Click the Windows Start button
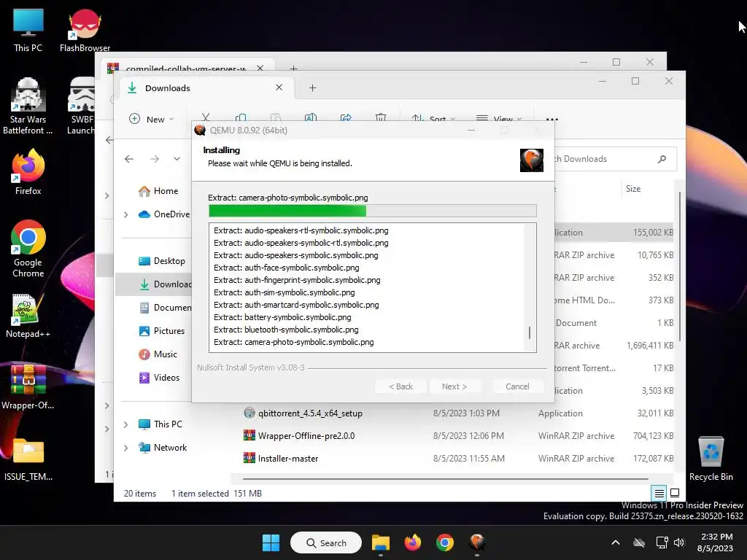Screen dimensions: 747x560 271,542
